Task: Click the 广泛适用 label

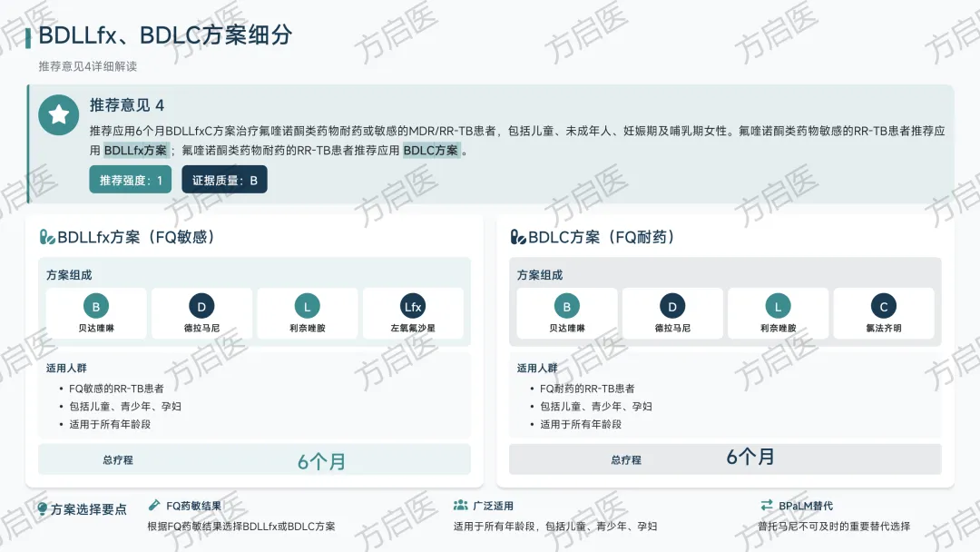Action: coord(493,506)
